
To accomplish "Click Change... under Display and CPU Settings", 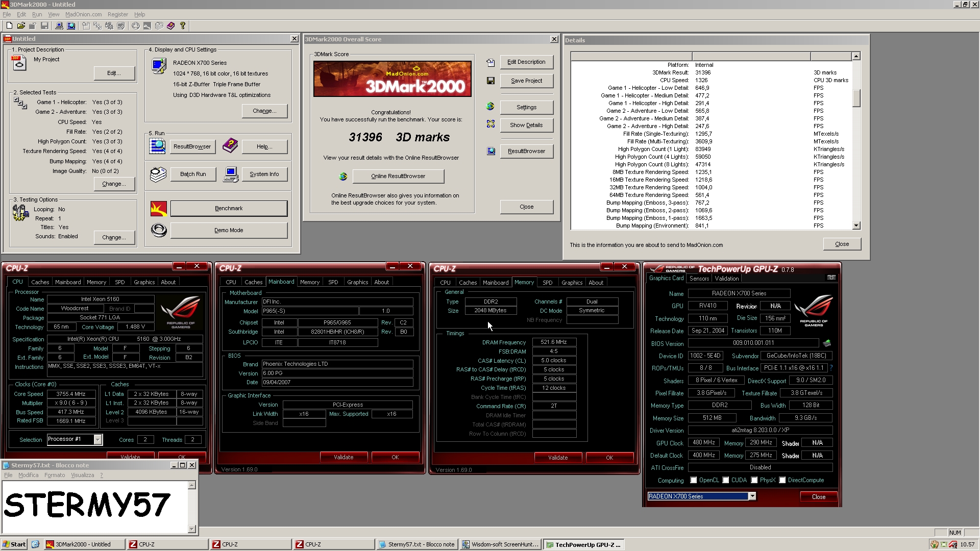I will click(264, 111).
